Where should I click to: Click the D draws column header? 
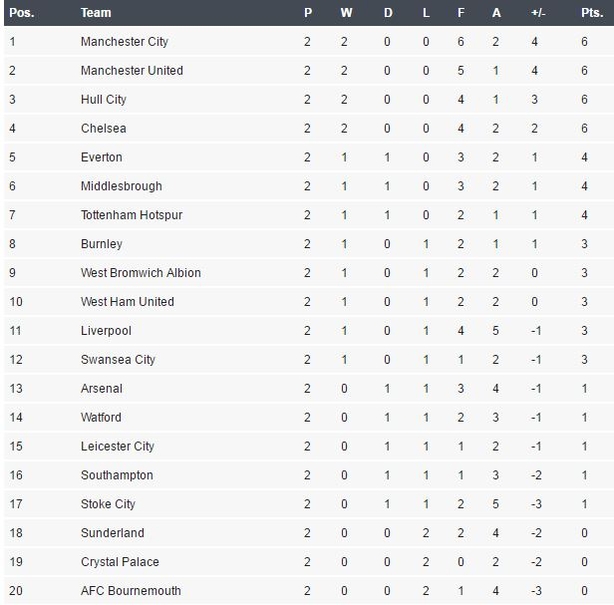click(x=388, y=13)
